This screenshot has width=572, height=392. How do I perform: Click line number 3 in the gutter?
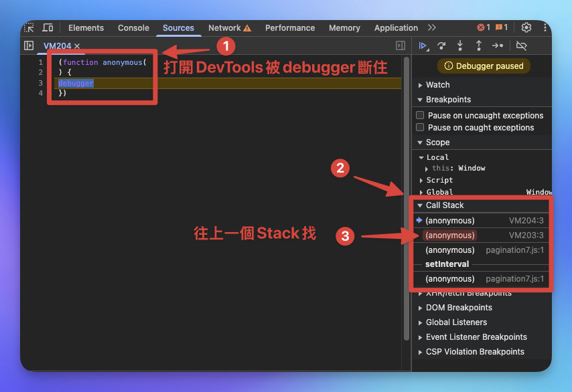[x=40, y=83]
